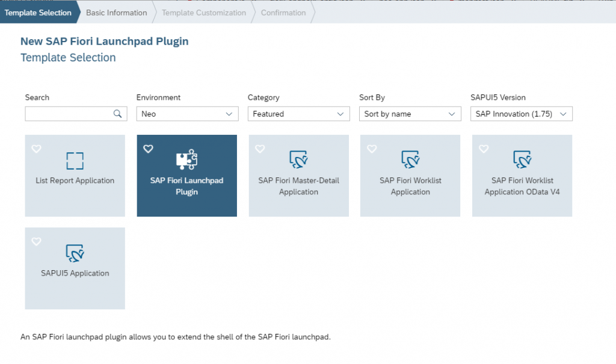Pick the SAP Fiori Worklist Application label
The height and width of the screenshot is (364, 616).
(410, 186)
